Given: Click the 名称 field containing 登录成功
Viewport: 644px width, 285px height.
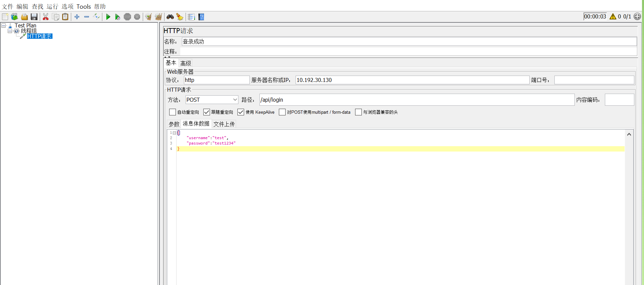Looking at the screenshot, I should (x=409, y=41).
